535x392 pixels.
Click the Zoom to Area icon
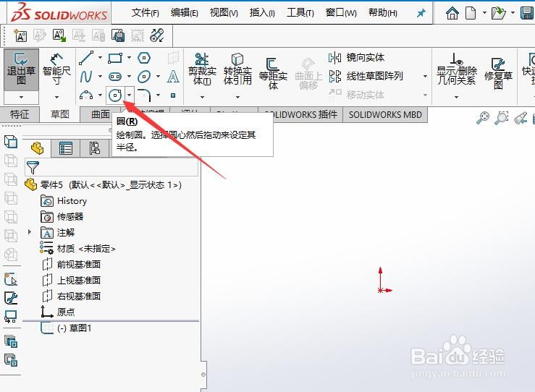coord(502,118)
